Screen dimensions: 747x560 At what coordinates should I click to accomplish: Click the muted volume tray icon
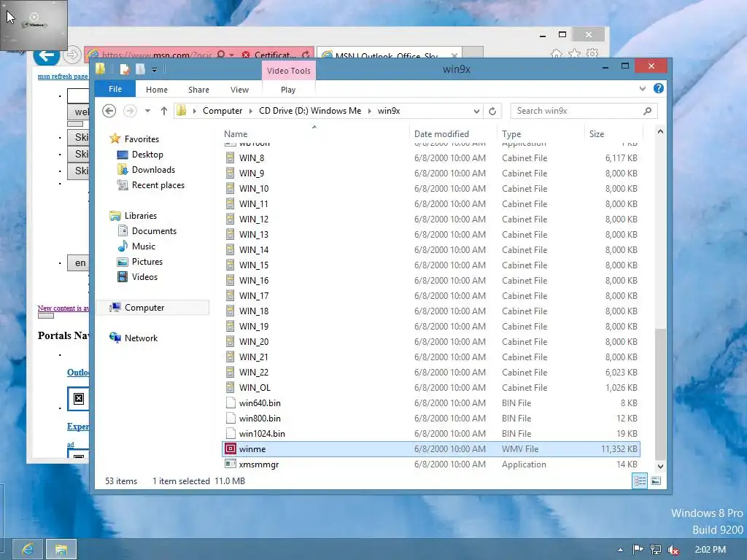point(673,550)
